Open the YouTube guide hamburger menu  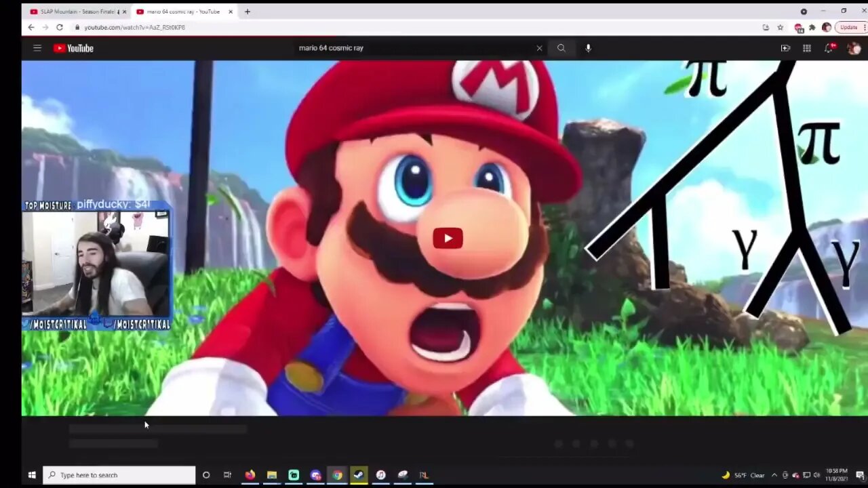point(37,48)
